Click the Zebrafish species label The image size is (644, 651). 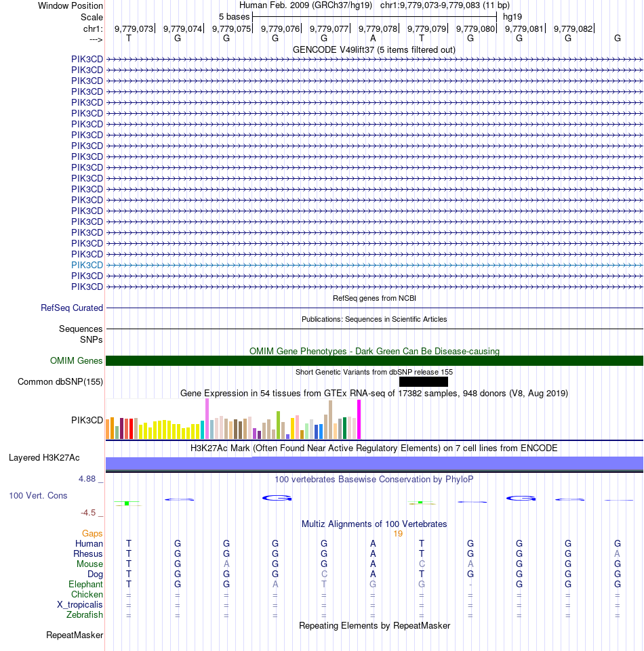click(x=85, y=615)
